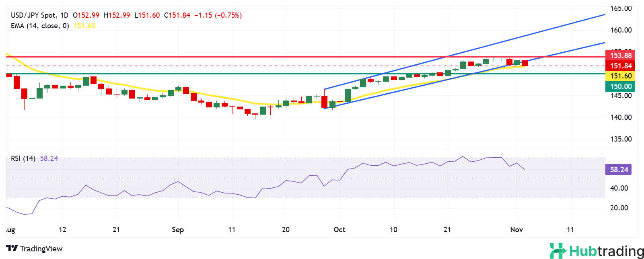Click the green 150.00 support price tag
The width and height of the screenshot is (644, 259).
(621, 86)
